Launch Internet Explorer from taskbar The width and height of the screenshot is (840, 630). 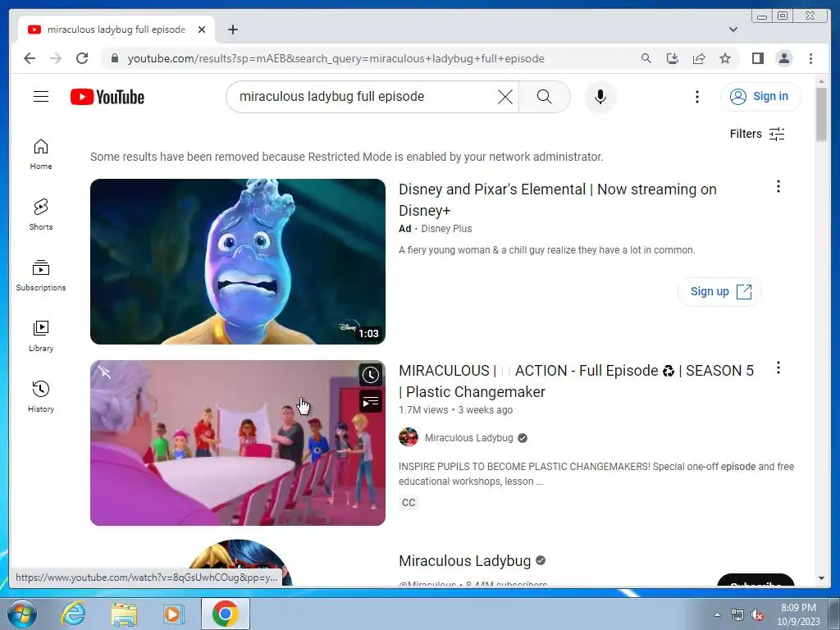(x=73, y=614)
